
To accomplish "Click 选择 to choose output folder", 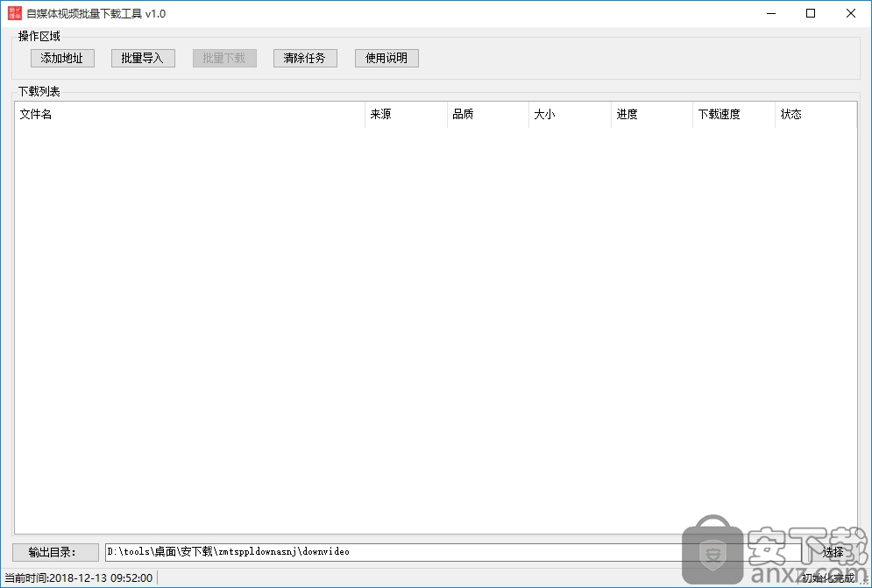I will click(x=833, y=552).
